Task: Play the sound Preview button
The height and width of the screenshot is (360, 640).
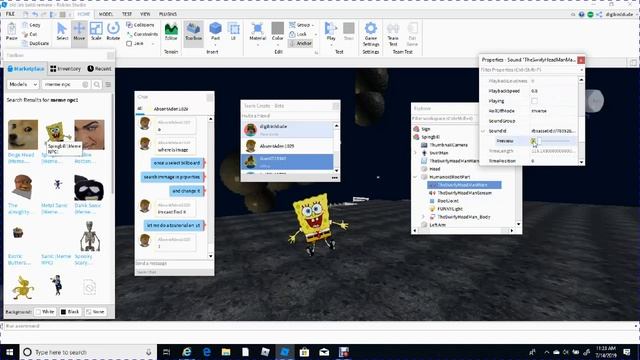Action: tap(533, 141)
